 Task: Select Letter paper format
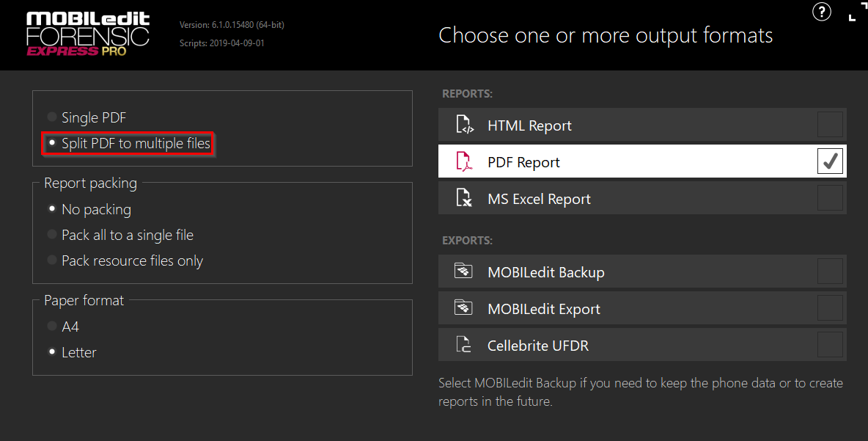[72, 352]
